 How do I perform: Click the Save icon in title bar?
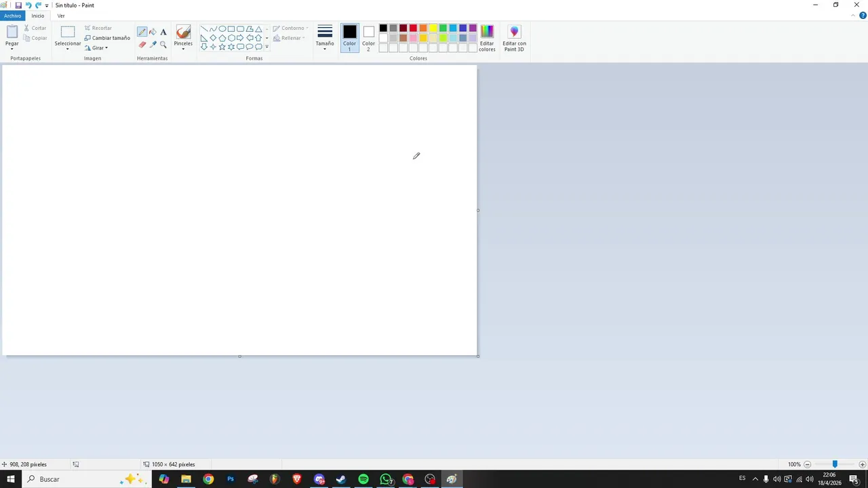click(18, 5)
